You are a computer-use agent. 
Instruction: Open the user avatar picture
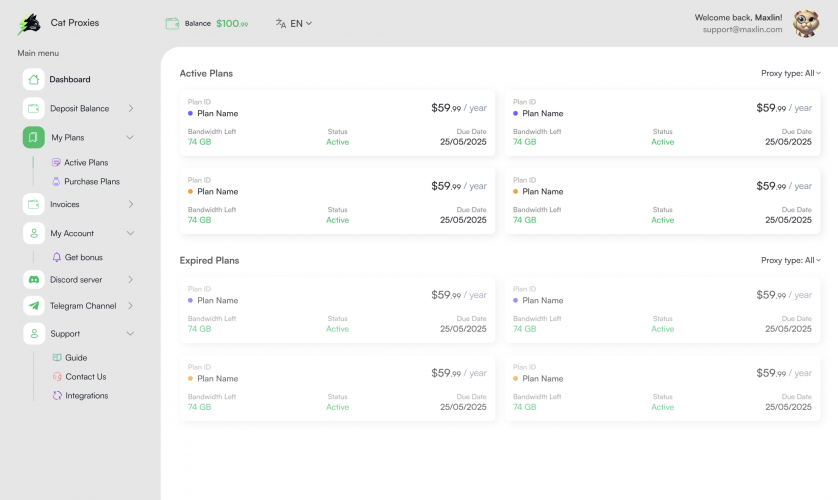806,24
